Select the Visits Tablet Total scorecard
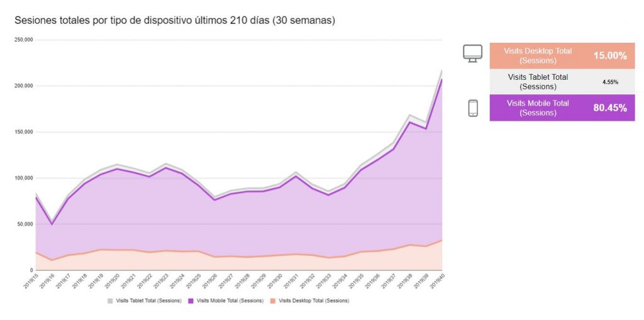 coord(562,82)
